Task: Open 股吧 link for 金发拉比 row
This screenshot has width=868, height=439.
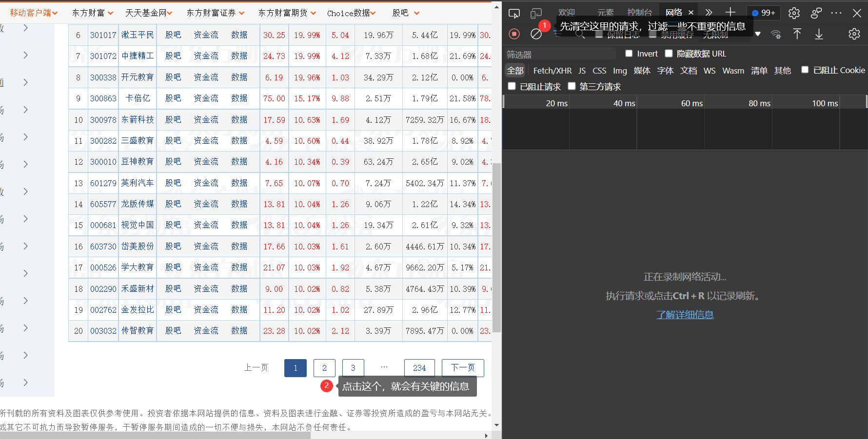Action: pyautogui.click(x=173, y=309)
